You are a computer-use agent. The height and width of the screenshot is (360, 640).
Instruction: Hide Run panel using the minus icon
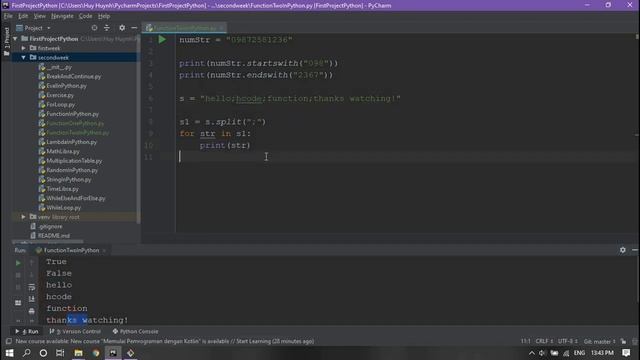(635, 250)
